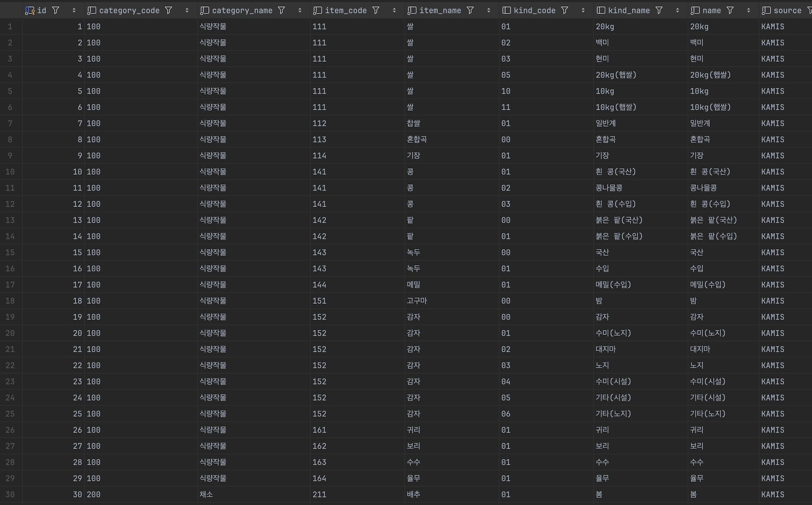Select row number 1 in the gutter
Viewport: 812px width, 505px height.
coord(10,27)
